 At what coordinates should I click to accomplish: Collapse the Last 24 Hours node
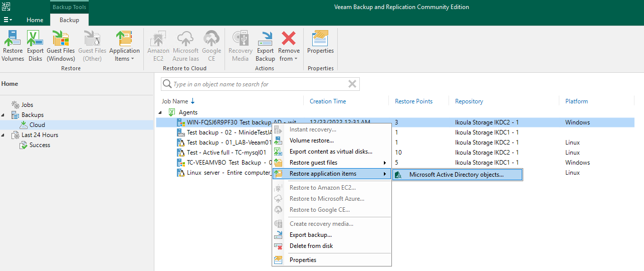(x=4, y=135)
